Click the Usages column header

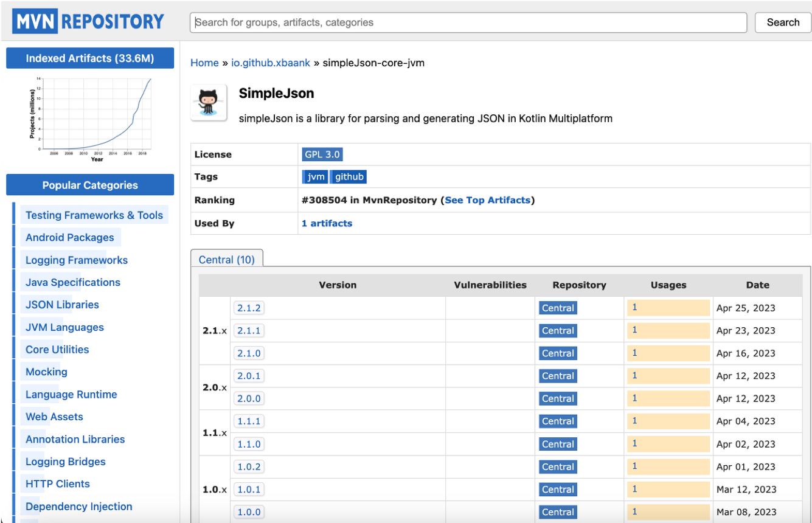[668, 285]
